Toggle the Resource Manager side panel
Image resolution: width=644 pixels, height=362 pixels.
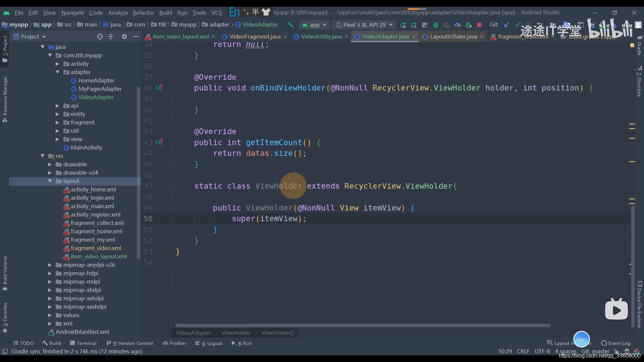pyautogui.click(x=5, y=99)
